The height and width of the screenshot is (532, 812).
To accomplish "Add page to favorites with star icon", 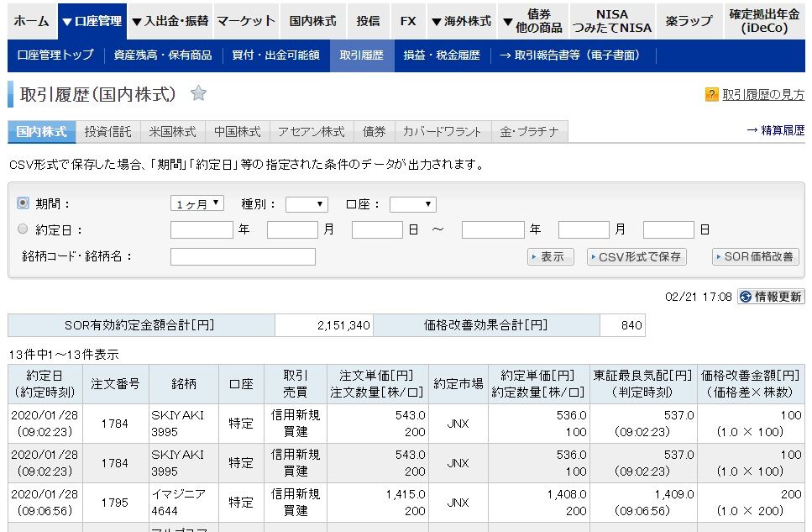I will 198,93.
